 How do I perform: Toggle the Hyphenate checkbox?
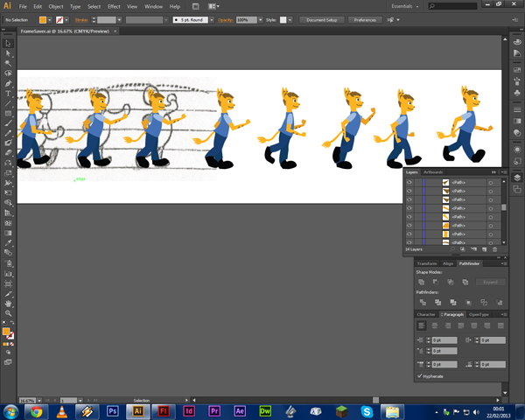(421, 376)
